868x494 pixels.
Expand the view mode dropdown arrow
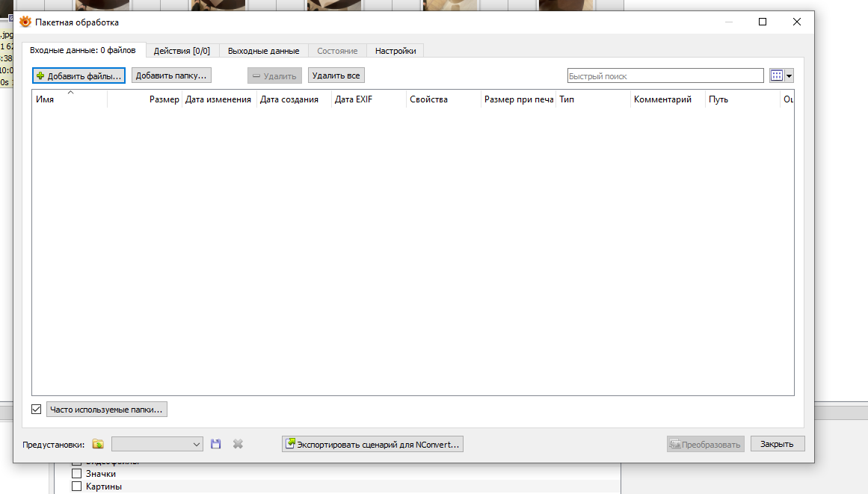click(789, 75)
